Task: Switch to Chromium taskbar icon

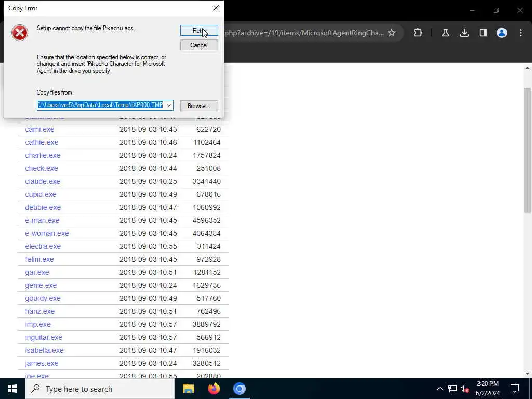Action: (239, 389)
